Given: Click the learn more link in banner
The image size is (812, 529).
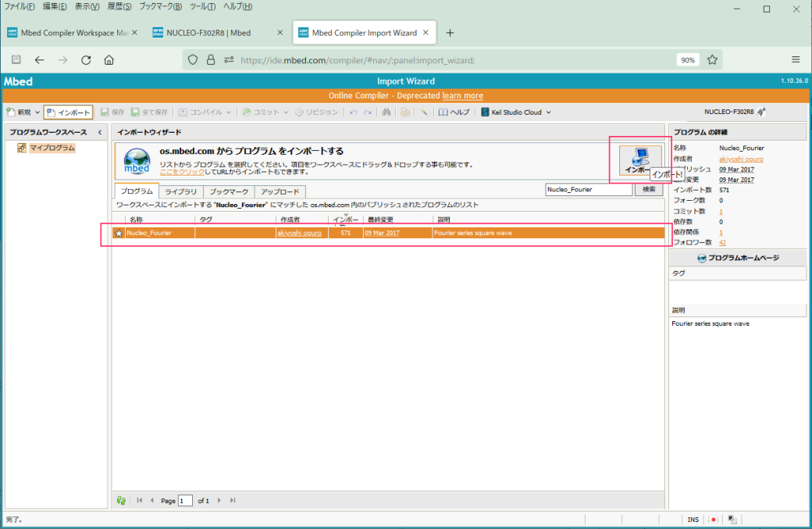Looking at the screenshot, I should click(x=462, y=95).
